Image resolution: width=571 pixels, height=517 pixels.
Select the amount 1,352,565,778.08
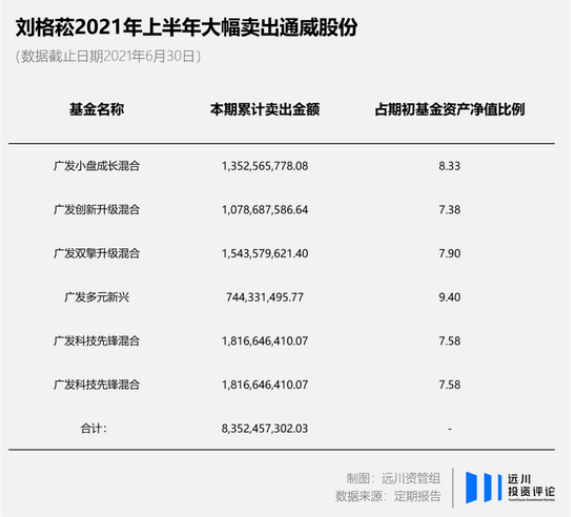click(265, 166)
